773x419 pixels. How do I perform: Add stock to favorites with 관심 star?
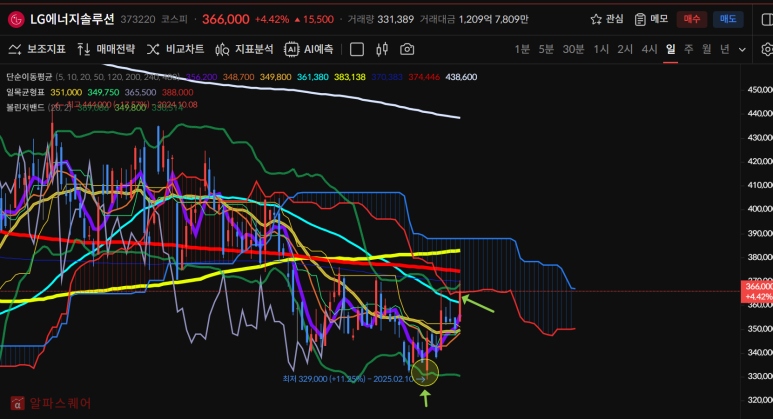(607, 19)
